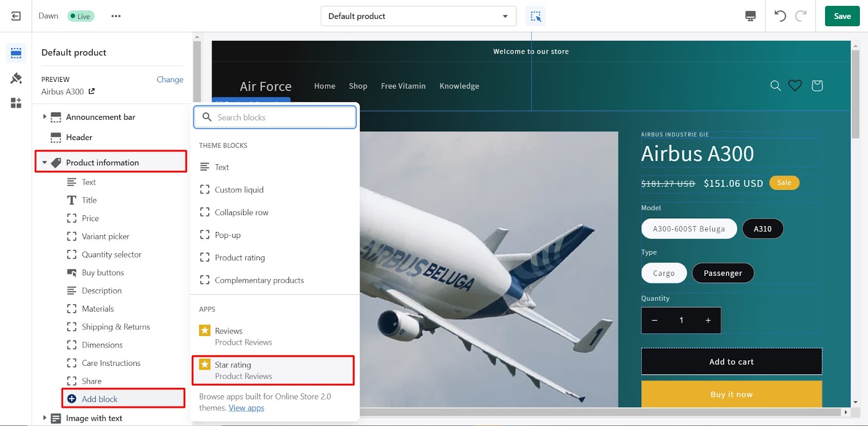The image size is (868, 426).
Task: Open the Theme settings paintbrush icon
Action: click(x=16, y=79)
